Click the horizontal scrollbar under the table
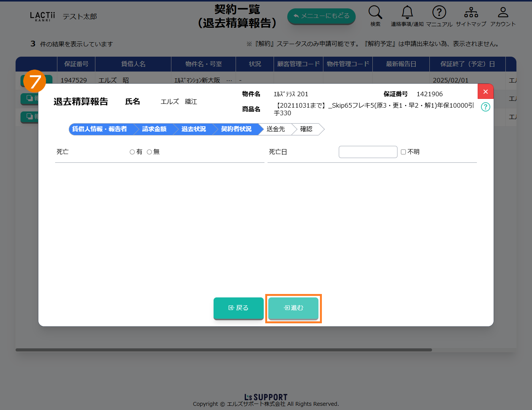 [223, 350]
